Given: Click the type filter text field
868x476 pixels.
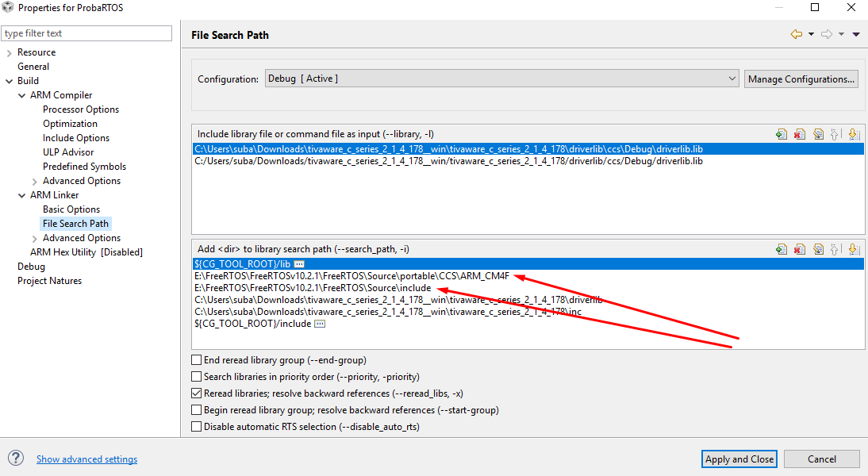Looking at the screenshot, I should tap(86, 33).
